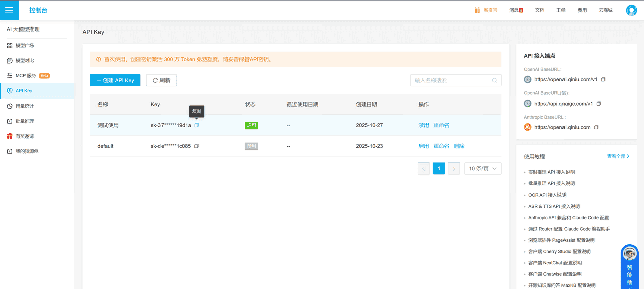
Task: Open 文档 in top bar
Action: [540, 10]
